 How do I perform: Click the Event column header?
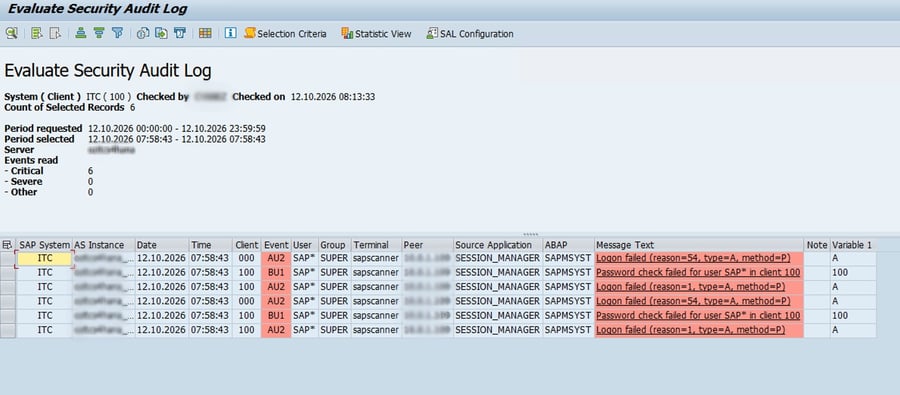click(276, 245)
